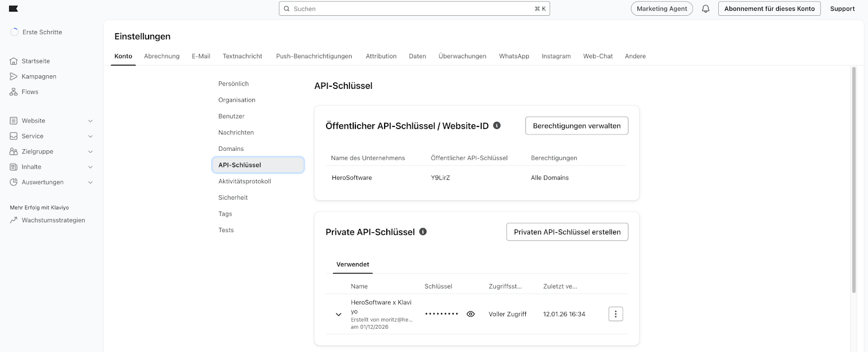Select the Andere tab
The image size is (868, 352).
tap(635, 56)
